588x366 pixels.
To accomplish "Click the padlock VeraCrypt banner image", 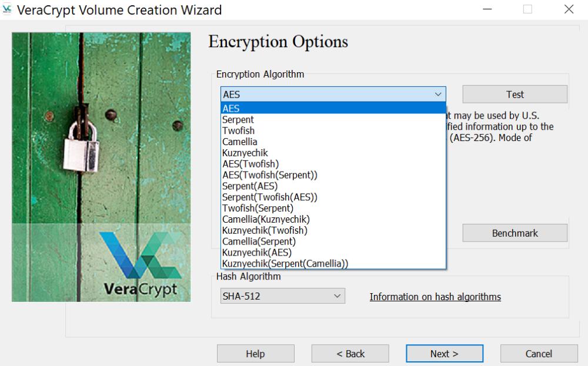I will point(101,167).
